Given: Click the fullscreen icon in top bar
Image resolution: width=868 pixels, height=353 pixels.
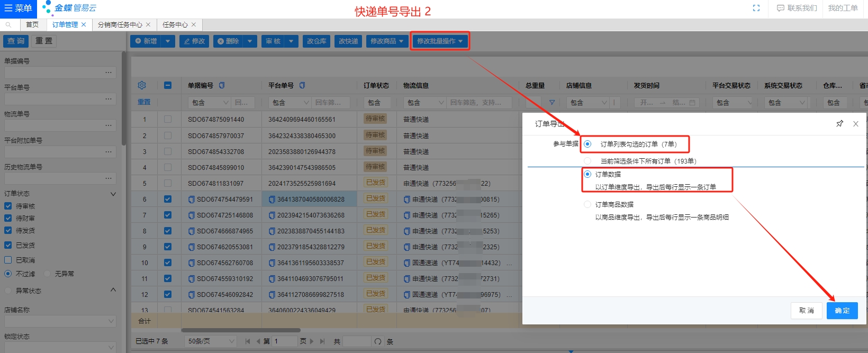Looking at the screenshot, I should (756, 8).
